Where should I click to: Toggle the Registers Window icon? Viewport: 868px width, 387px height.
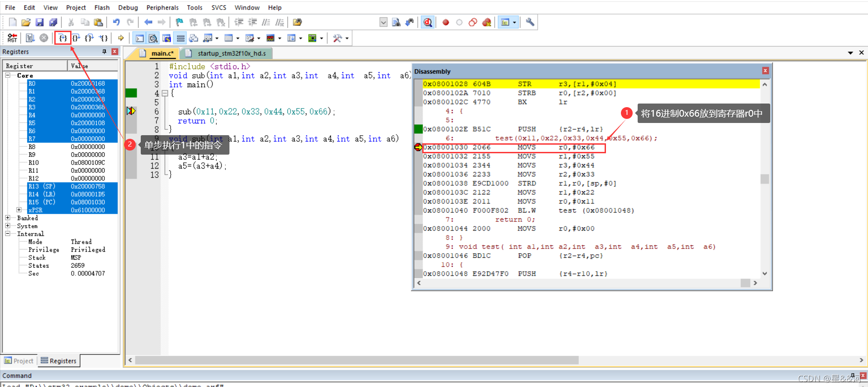(181, 38)
